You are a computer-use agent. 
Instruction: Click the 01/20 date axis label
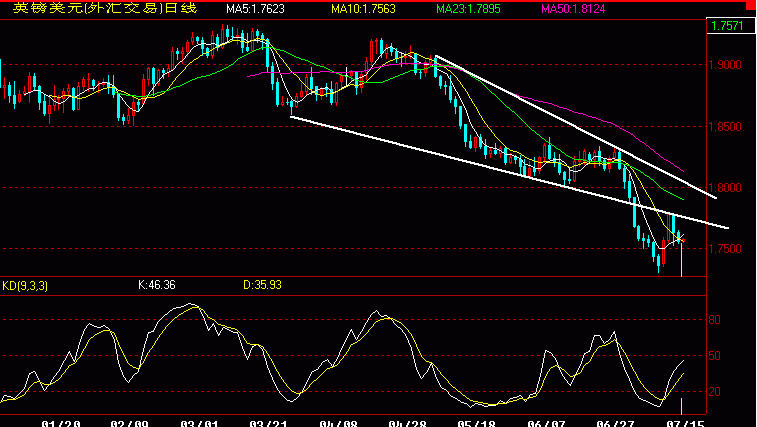coord(61,423)
